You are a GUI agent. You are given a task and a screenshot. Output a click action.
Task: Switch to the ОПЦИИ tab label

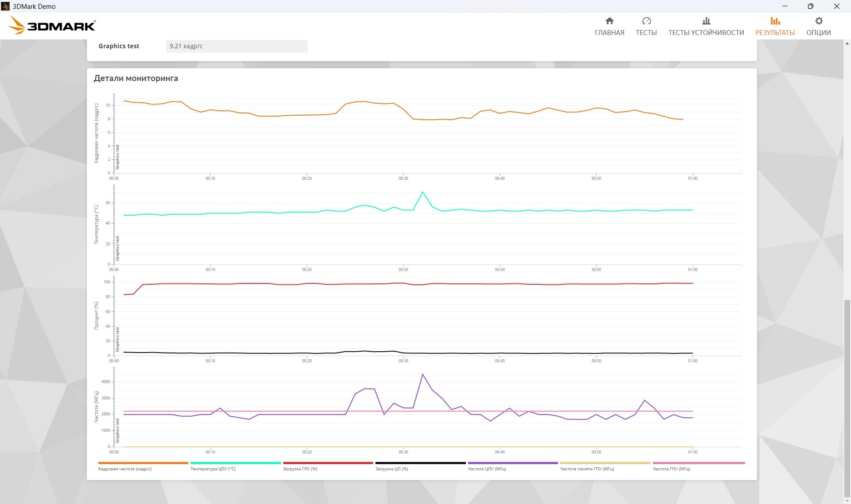coord(819,33)
